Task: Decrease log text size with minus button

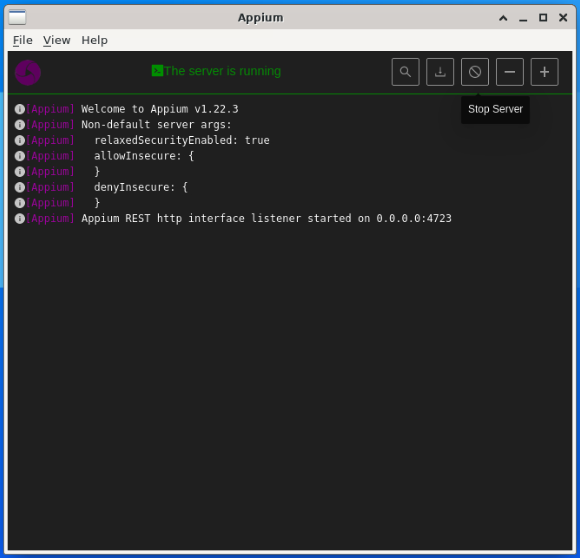Action: pos(510,72)
